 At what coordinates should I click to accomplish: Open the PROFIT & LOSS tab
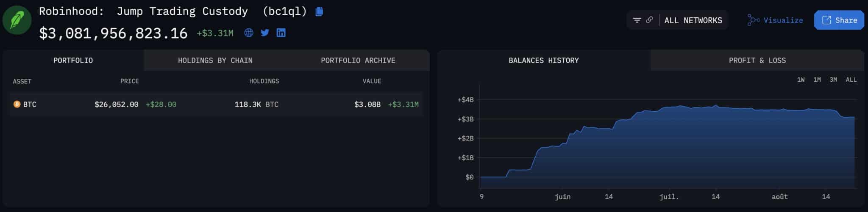[757, 61]
